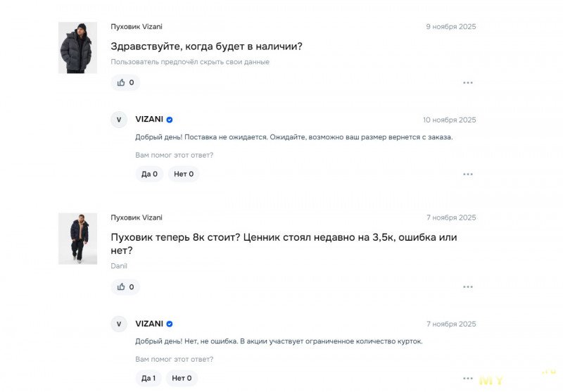Click the verified badge on the 10 ноября reply
The image size is (563, 392).
coord(170,120)
